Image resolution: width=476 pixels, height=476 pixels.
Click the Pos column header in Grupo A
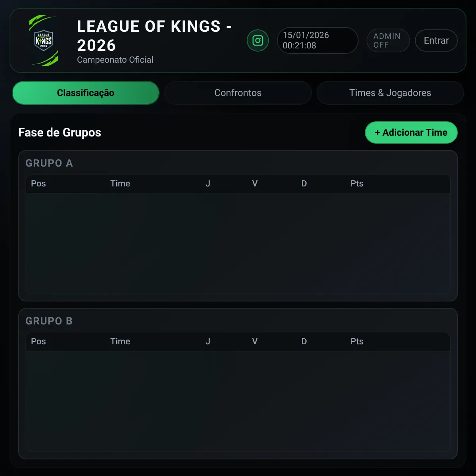(x=38, y=184)
